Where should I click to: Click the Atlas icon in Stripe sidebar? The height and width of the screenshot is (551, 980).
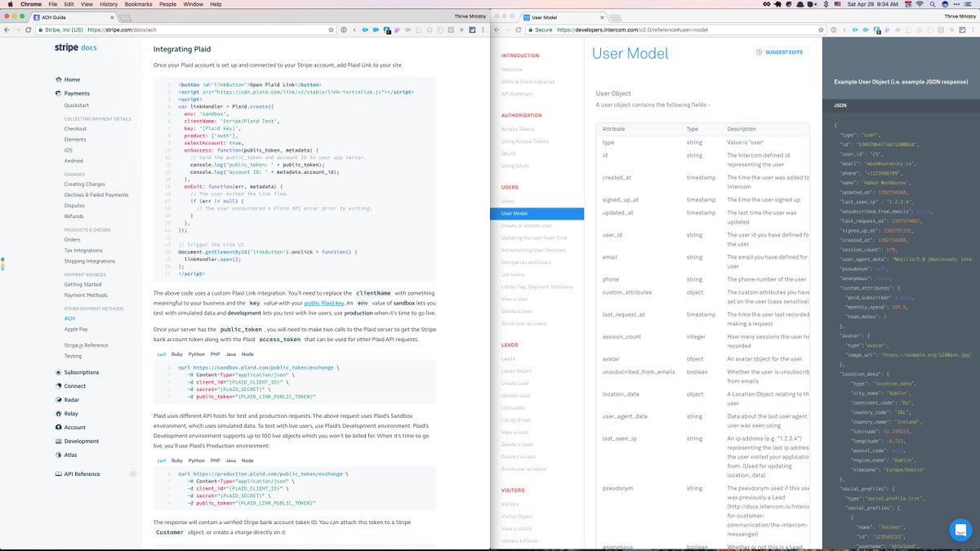[58, 455]
